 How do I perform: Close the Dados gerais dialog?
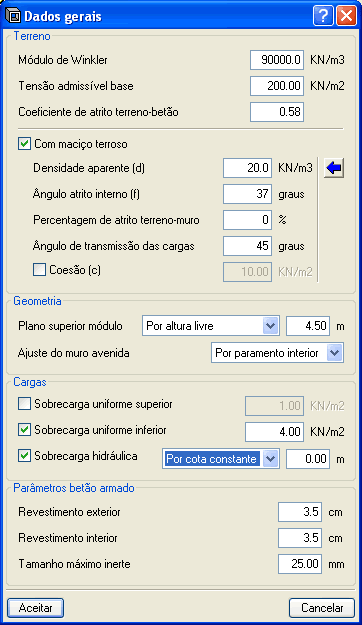(346, 16)
